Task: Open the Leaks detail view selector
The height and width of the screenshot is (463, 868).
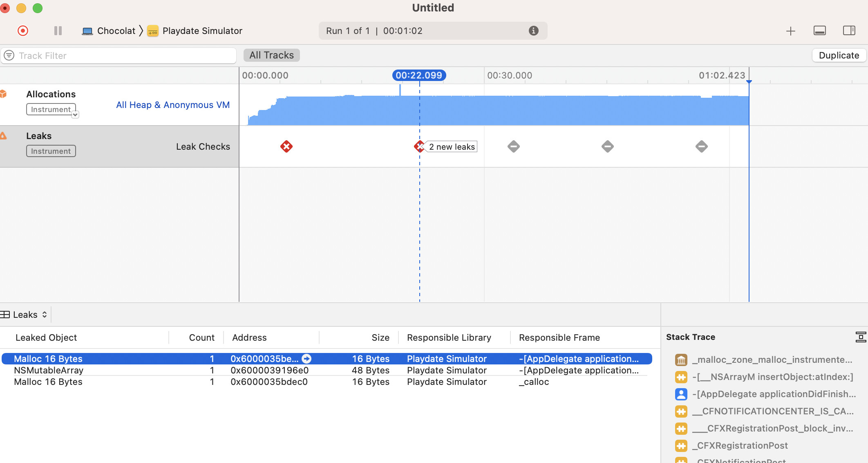Action: (x=25, y=315)
